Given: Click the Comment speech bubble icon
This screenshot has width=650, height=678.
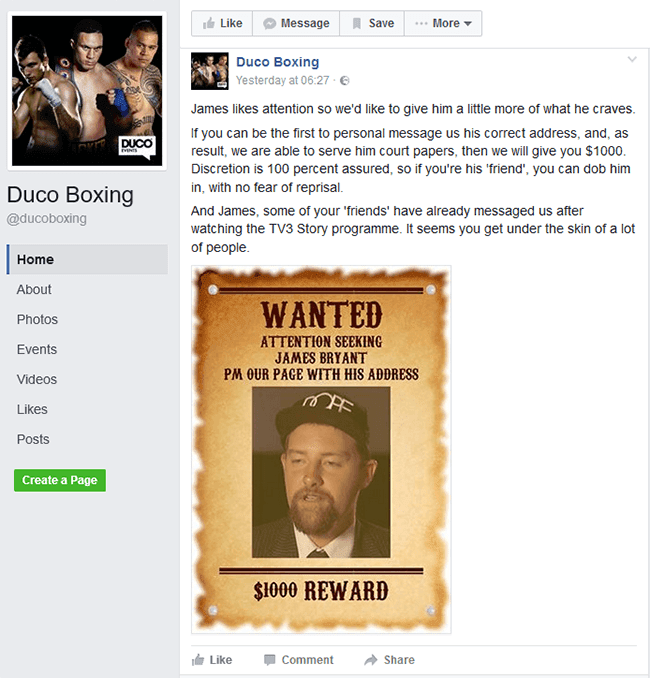Looking at the screenshot, I should (x=269, y=660).
